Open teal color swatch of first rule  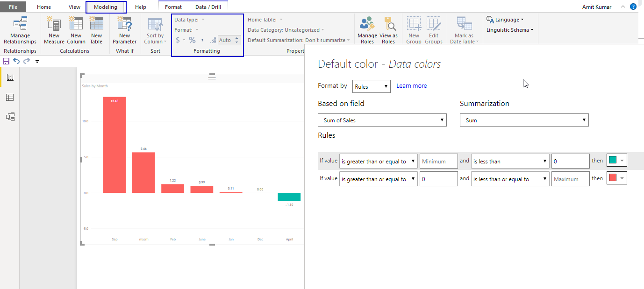(617, 161)
